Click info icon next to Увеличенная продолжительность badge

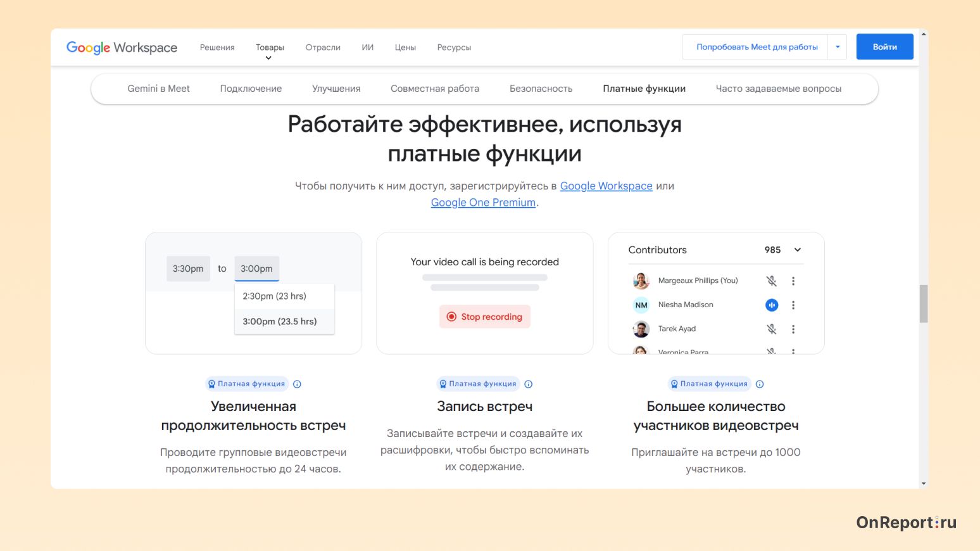[298, 384]
